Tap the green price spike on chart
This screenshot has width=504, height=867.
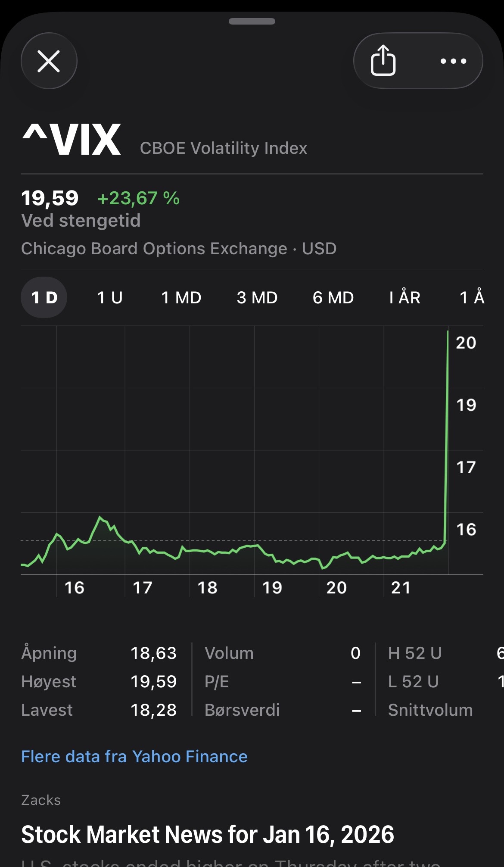pos(447,431)
